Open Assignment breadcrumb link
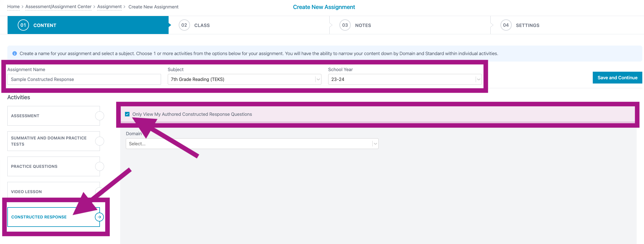The height and width of the screenshot is (244, 644). [109, 7]
